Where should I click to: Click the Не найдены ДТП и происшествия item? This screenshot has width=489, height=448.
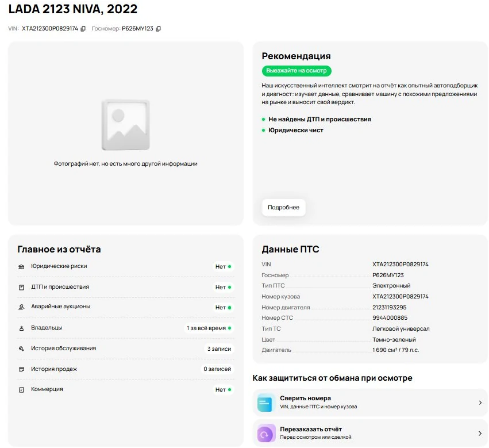(319, 119)
